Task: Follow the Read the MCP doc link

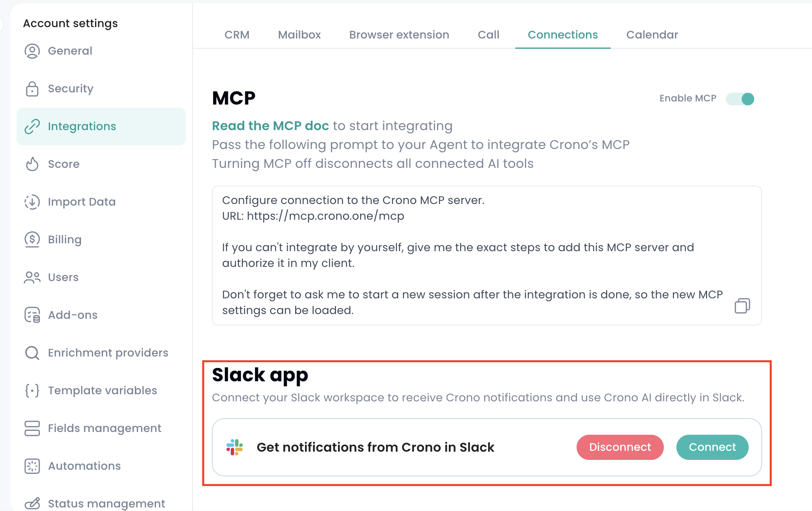Action: click(x=270, y=126)
